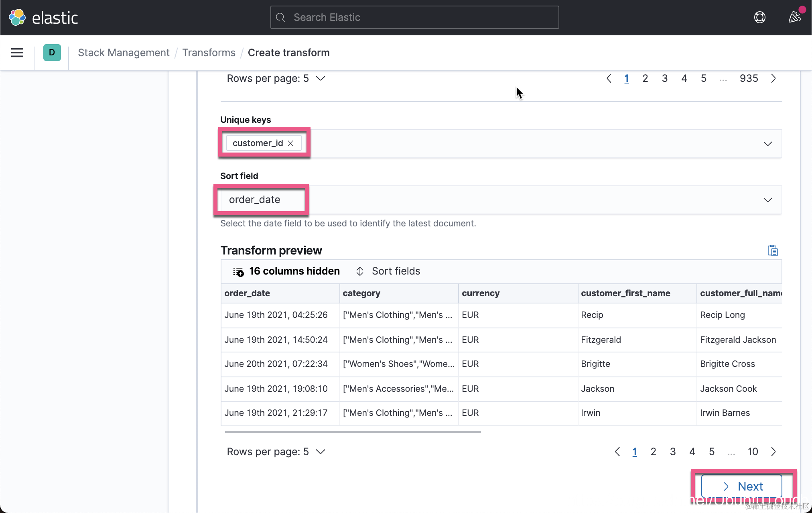Open the help menu icon
This screenshot has height=513, width=812.
pos(759,17)
